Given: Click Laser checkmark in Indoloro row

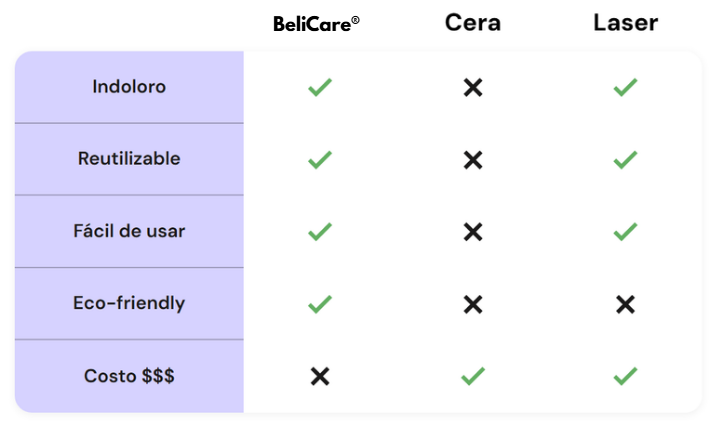Looking at the screenshot, I should tap(625, 87).
